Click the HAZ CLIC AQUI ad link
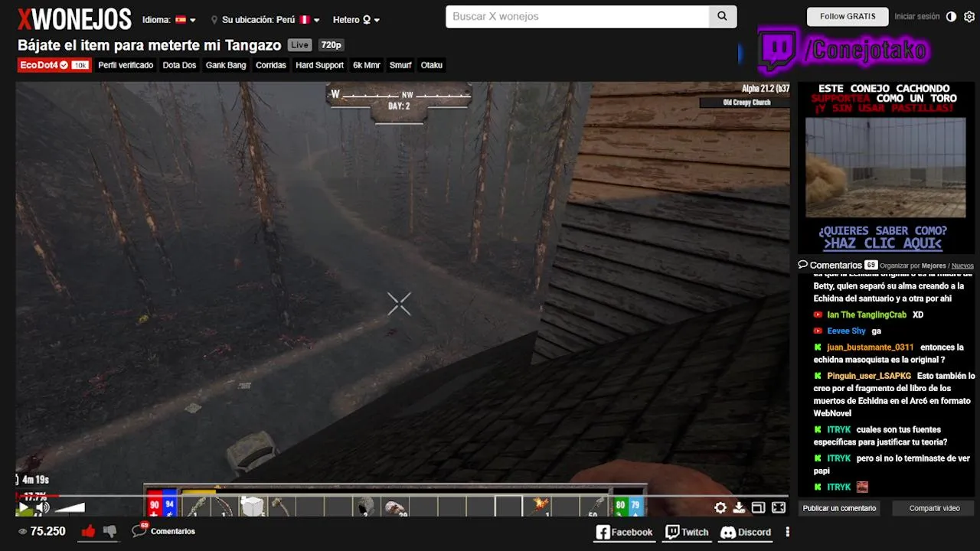Image resolution: width=980 pixels, height=551 pixels. pyautogui.click(x=882, y=243)
